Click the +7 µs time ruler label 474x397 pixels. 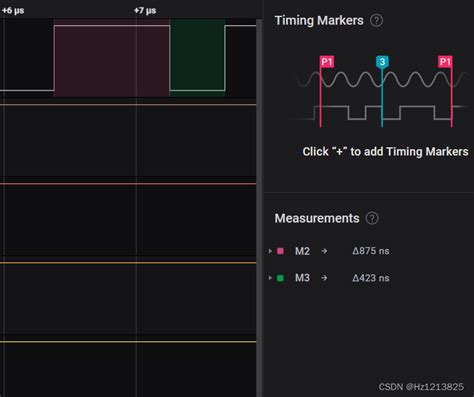(x=145, y=10)
